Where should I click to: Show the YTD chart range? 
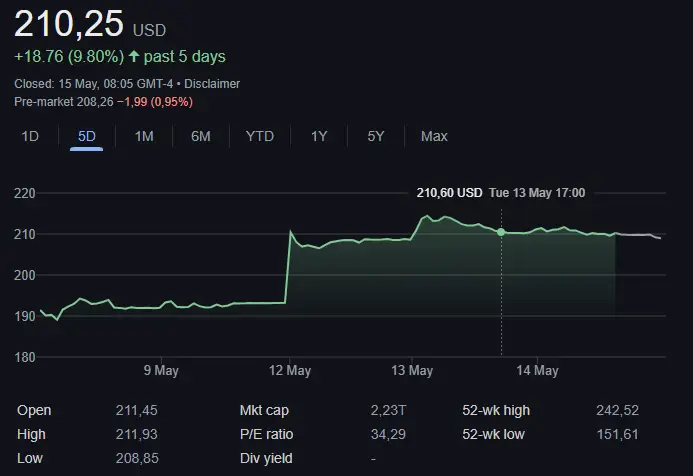[x=260, y=136]
